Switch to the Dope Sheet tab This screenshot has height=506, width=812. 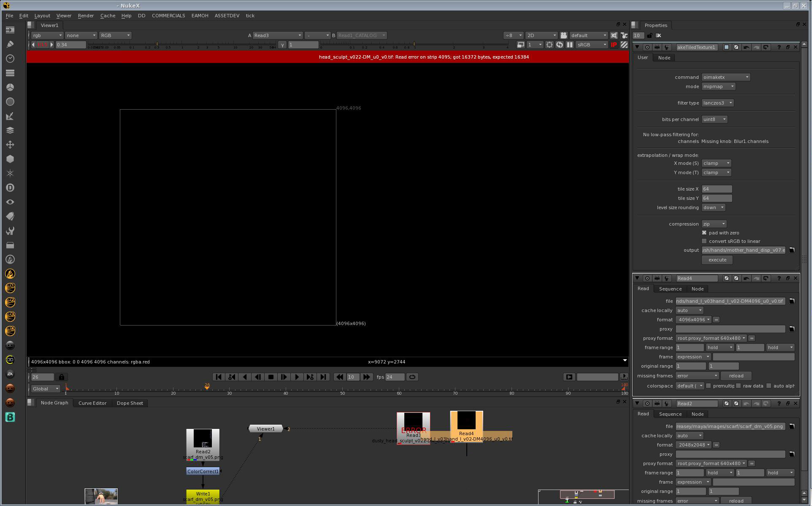(130, 403)
